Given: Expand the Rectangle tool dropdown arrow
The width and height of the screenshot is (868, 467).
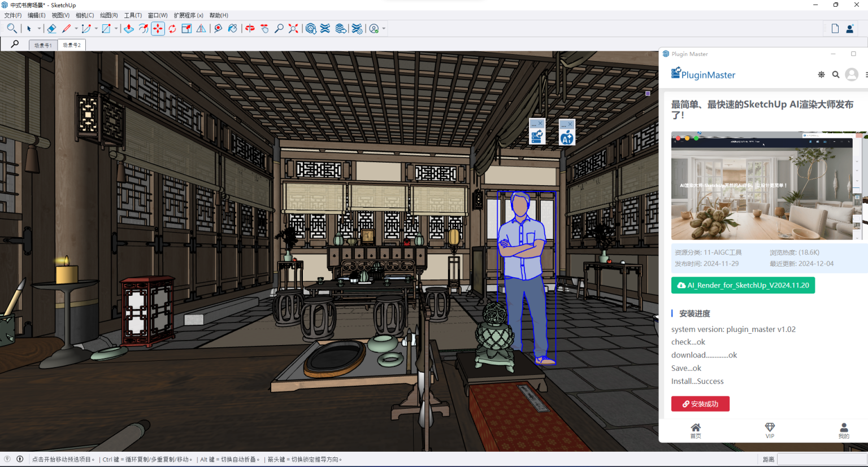Looking at the screenshot, I should (x=117, y=28).
